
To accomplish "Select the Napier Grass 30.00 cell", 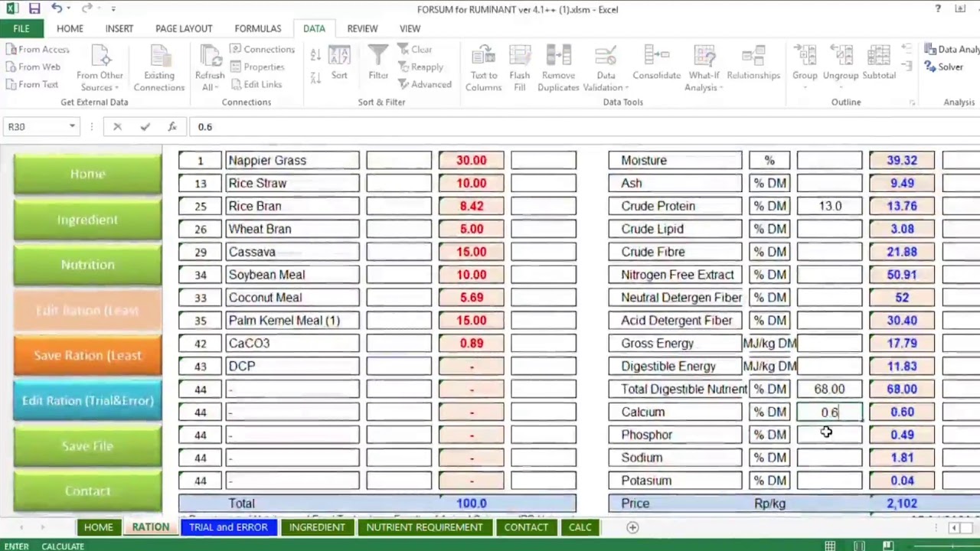I will (471, 160).
